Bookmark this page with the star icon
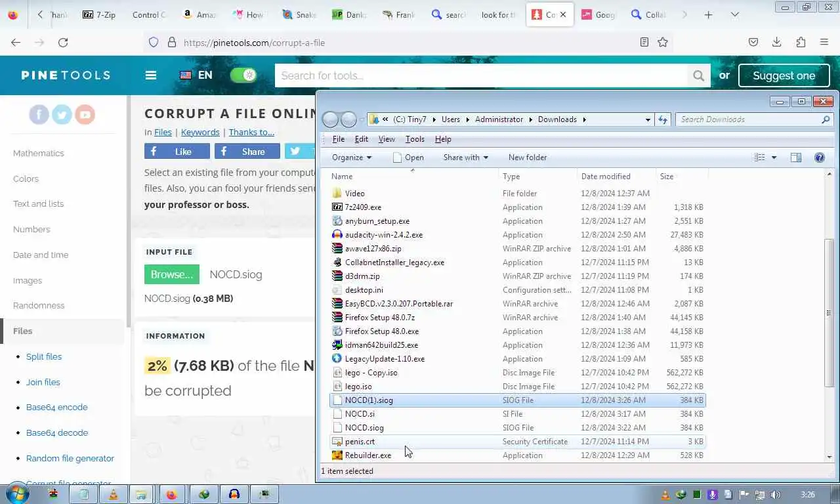 (663, 43)
